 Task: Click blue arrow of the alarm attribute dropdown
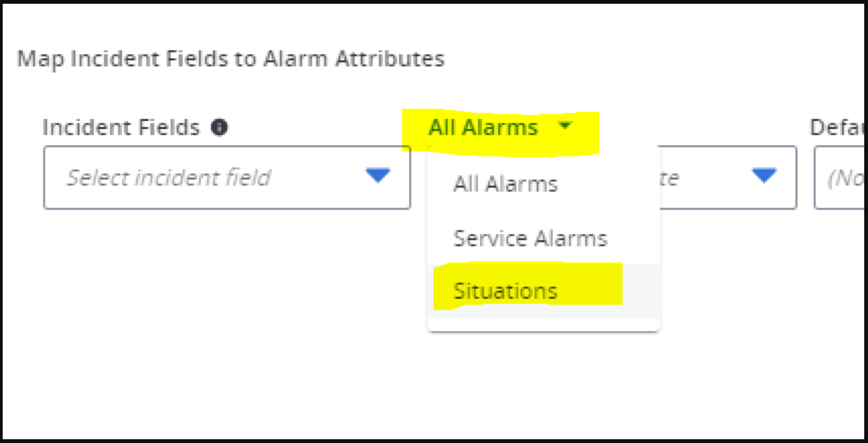click(x=764, y=176)
